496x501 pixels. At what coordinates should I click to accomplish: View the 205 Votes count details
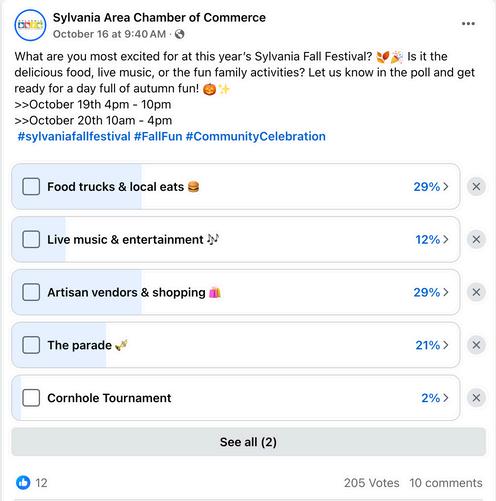click(372, 483)
